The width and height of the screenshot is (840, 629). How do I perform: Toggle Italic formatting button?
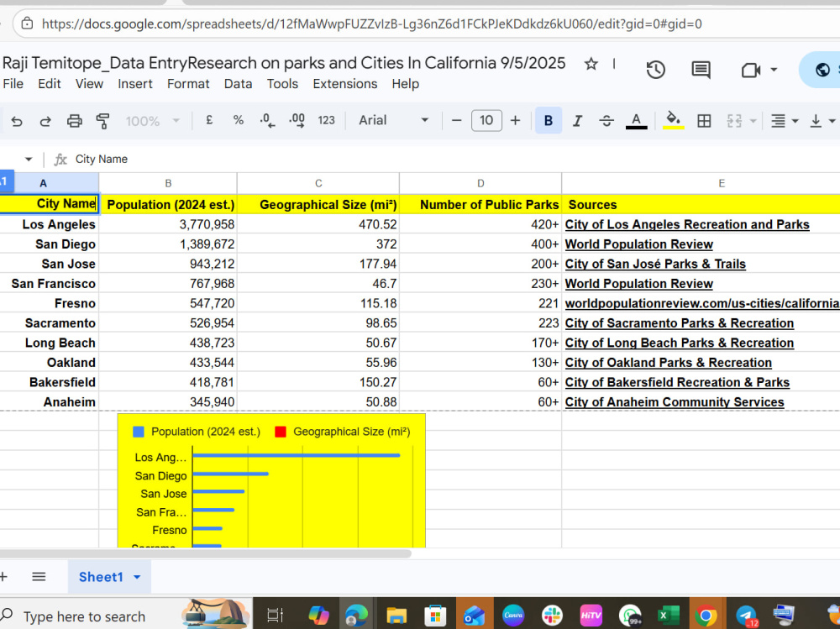click(577, 121)
